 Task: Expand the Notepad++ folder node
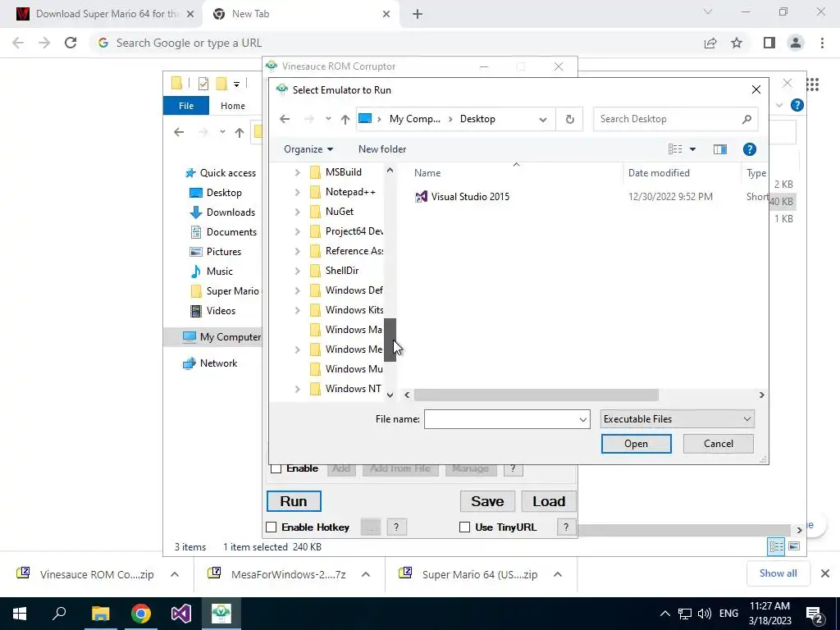point(297,192)
